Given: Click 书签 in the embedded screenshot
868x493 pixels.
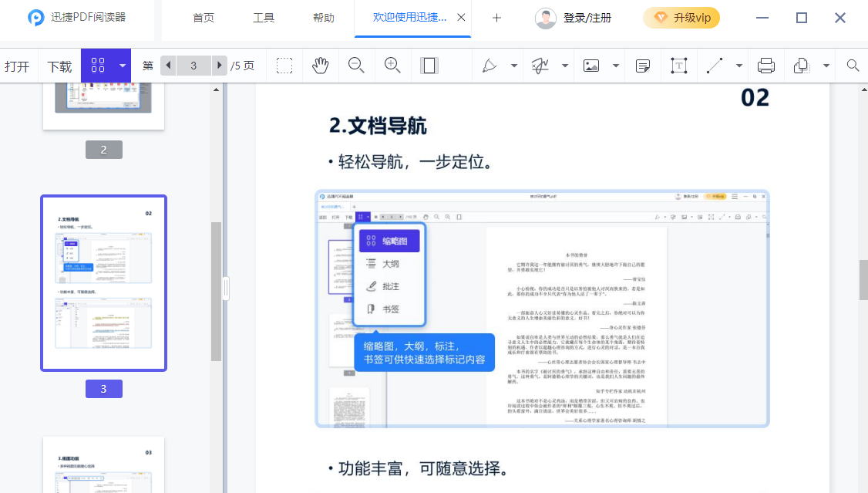Looking at the screenshot, I should (390, 309).
